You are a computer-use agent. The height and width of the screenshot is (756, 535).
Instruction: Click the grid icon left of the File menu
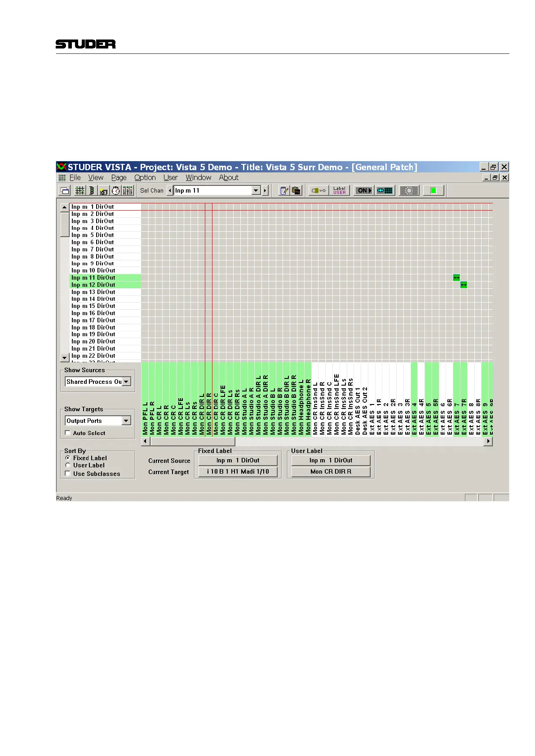tap(62, 178)
